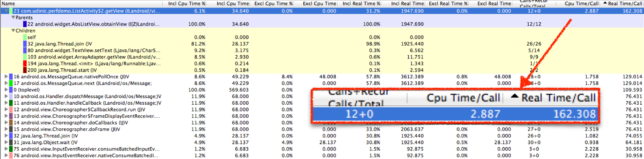Sort by Excl Cpu Time % column header
The image size is (644, 159).
[x=273, y=4]
